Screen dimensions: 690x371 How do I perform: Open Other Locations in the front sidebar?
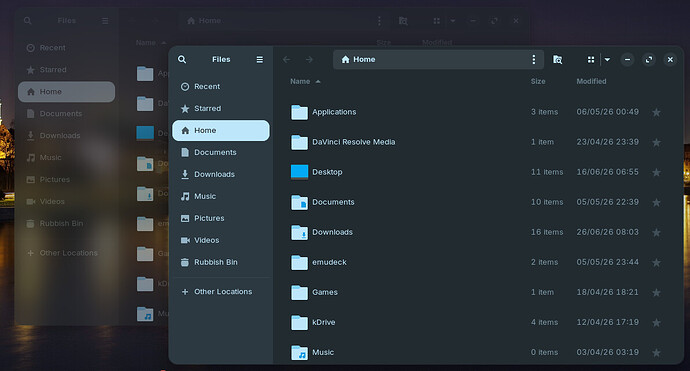(221, 292)
